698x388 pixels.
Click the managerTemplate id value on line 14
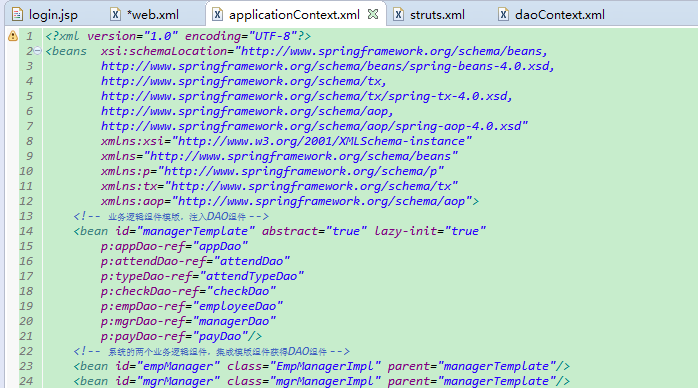(196, 231)
